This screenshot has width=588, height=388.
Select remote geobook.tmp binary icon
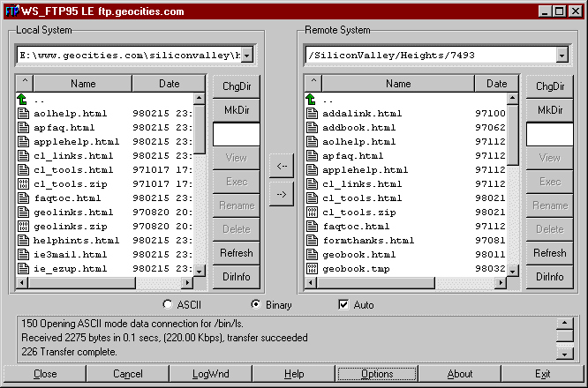[312, 269]
